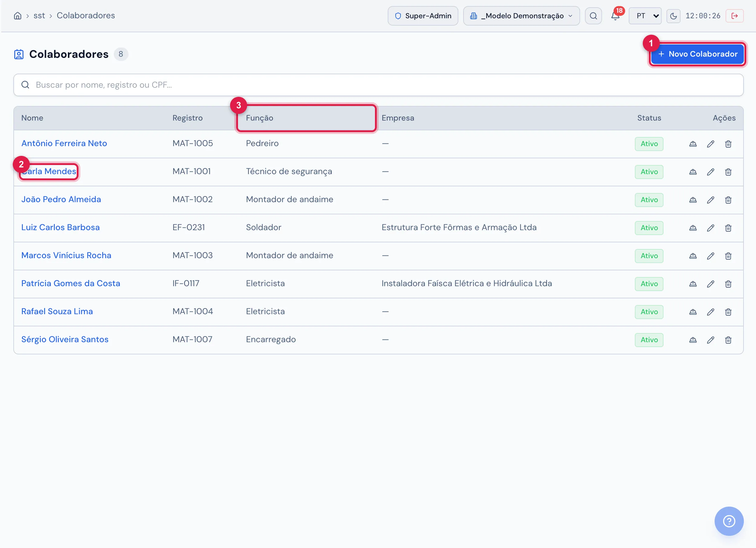Click the Ativo status badge for Rafael Souza Lima

(x=649, y=312)
